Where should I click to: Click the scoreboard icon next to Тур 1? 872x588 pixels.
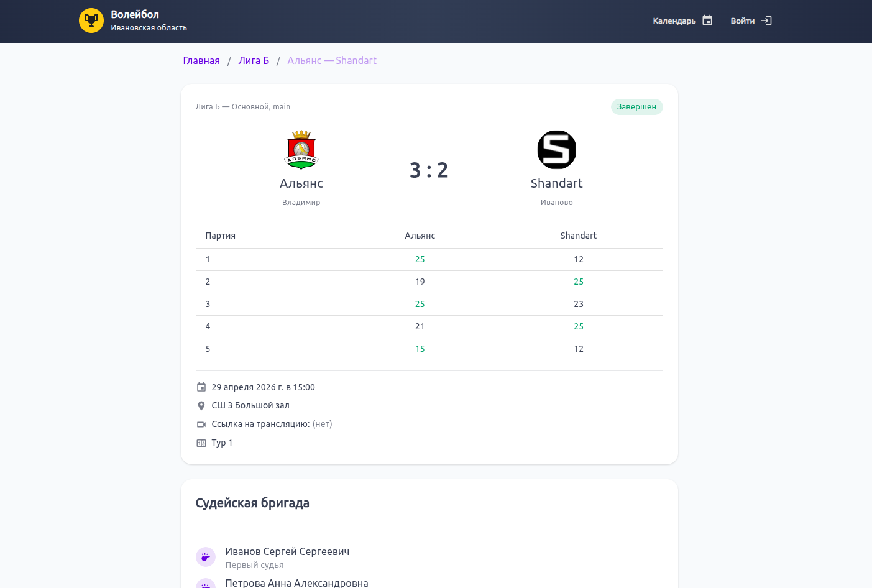[201, 443]
